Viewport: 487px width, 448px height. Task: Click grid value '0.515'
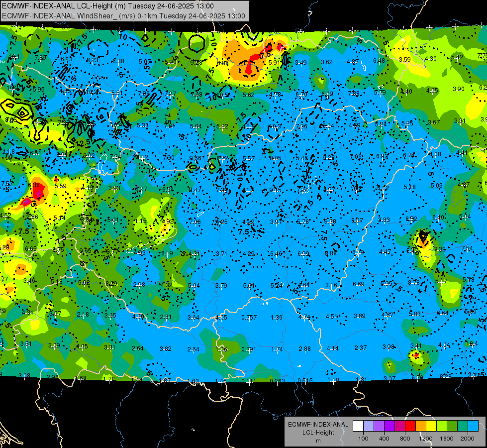pos(305,380)
